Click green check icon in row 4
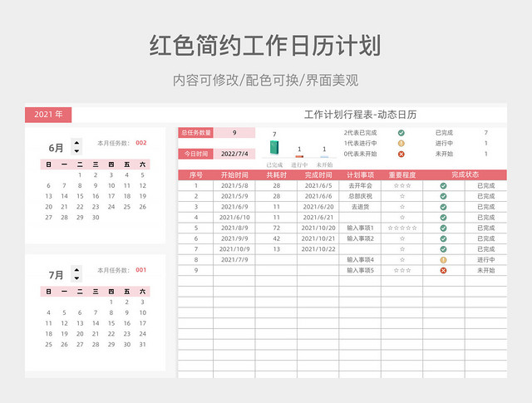This screenshot has width=532, height=403. 443,218
